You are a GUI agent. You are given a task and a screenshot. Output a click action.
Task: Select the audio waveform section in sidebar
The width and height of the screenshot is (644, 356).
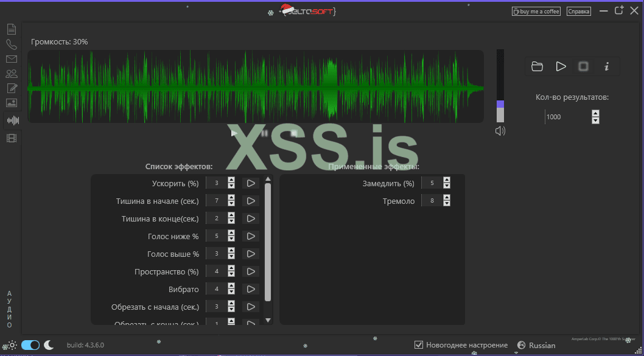[x=13, y=120]
